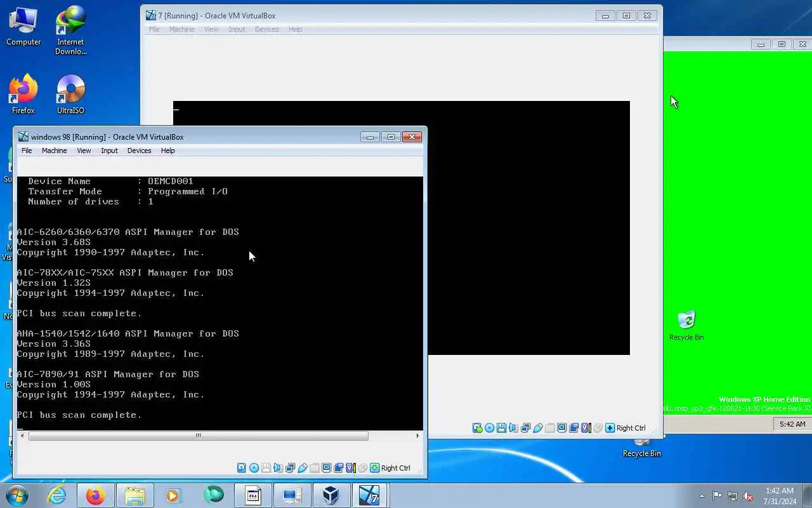Click network indicator in windows 98 VM
The image size is (812, 508).
tap(290, 468)
